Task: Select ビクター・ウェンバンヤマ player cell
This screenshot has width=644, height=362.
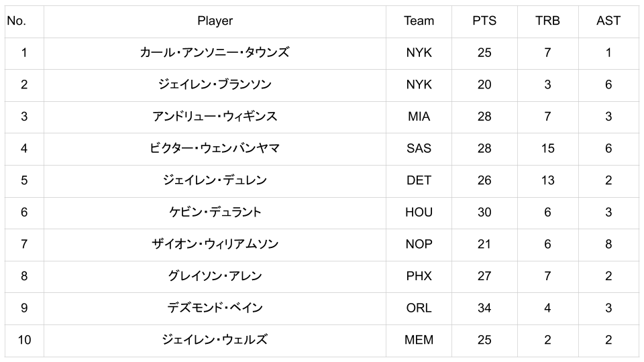Action: pos(215,148)
